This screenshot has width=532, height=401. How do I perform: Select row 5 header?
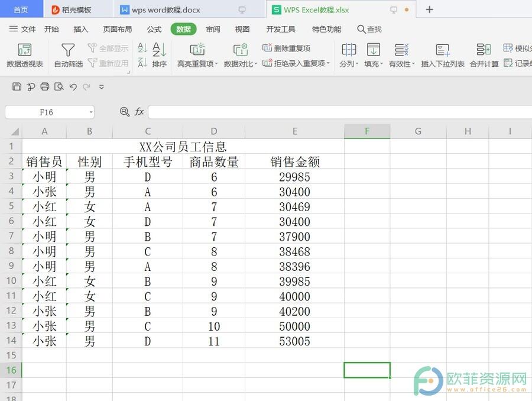11,206
